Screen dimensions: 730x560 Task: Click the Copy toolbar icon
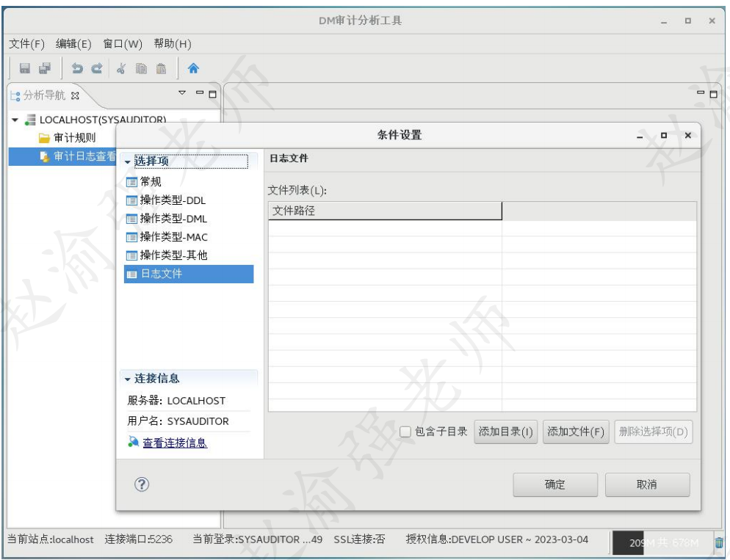click(x=141, y=68)
